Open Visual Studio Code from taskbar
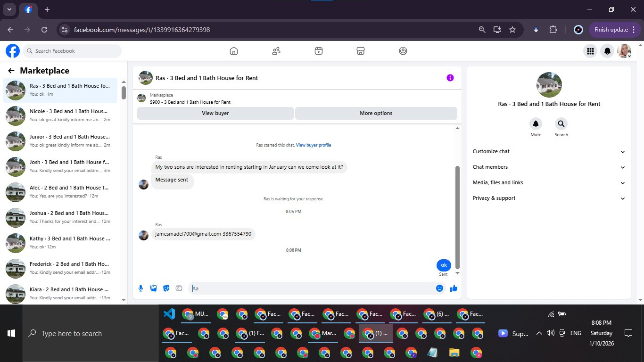 pyautogui.click(x=169, y=314)
